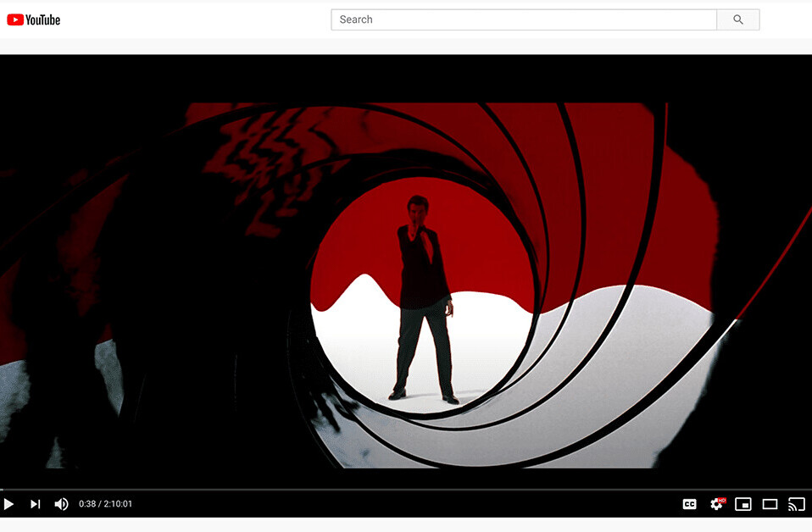Jump to the very start of the progress bar

pos(2,489)
